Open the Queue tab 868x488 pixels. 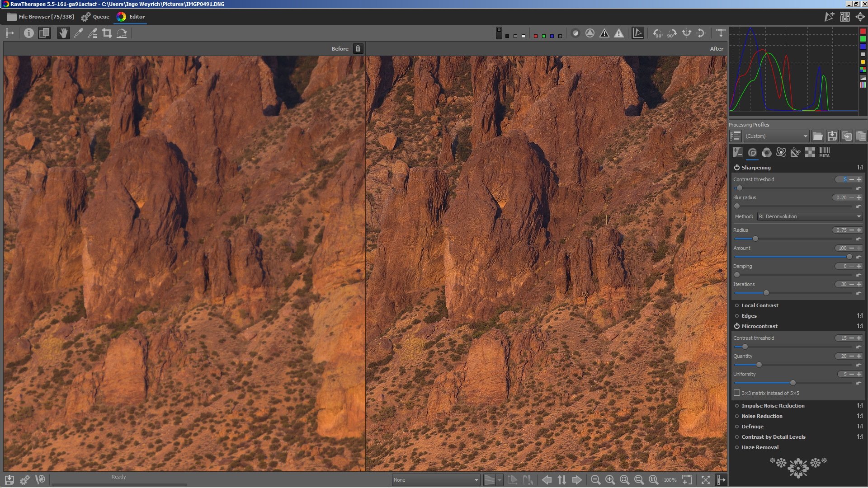coord(95,17)
